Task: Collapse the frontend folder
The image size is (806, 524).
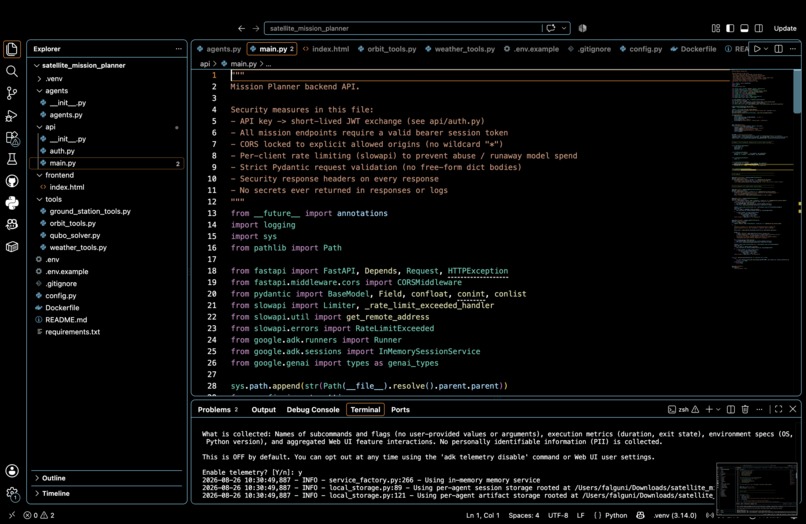Action: 40,175
